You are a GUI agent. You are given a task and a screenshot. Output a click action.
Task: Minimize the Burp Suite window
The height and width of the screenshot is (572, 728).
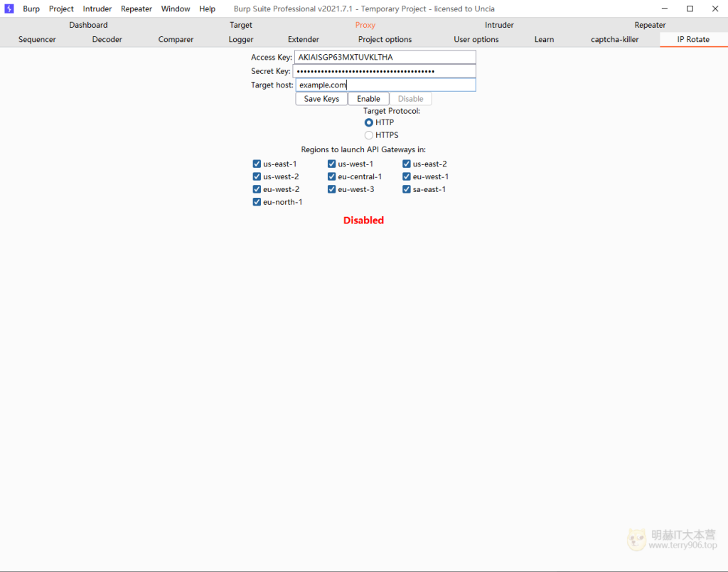pos(665,9)
